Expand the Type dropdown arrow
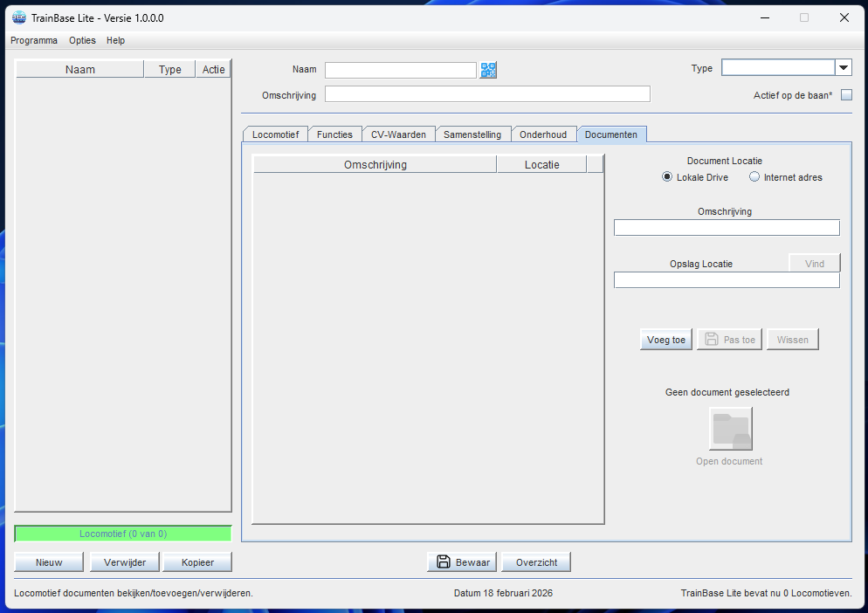This screenshot has height=613, width=868. click(x=843, y=68)
